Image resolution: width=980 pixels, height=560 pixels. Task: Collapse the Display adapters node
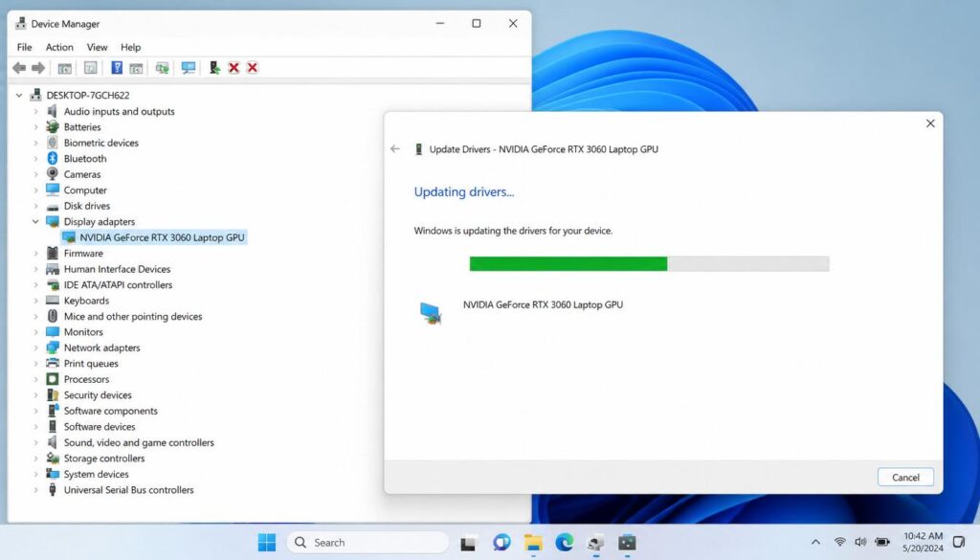tap(35, 221)
